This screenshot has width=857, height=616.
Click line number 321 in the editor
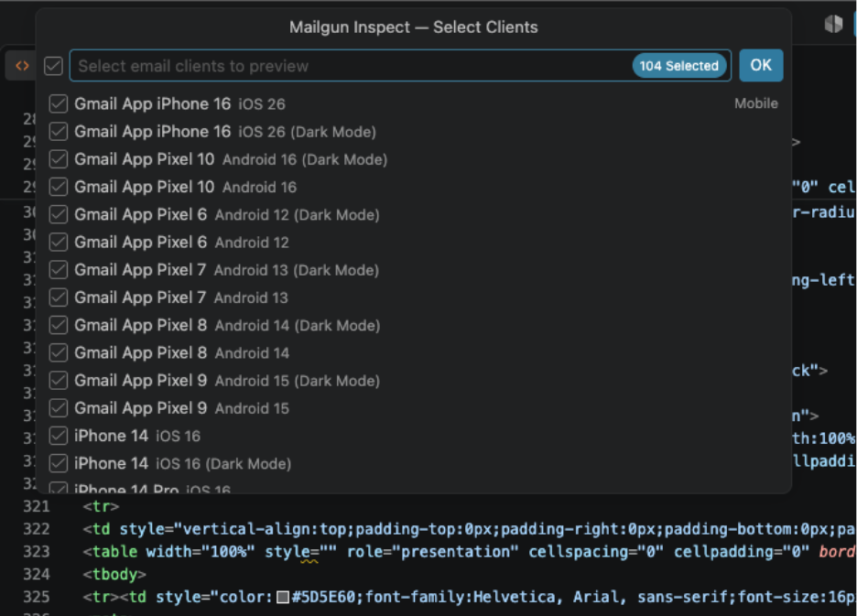tap(36, 507)
